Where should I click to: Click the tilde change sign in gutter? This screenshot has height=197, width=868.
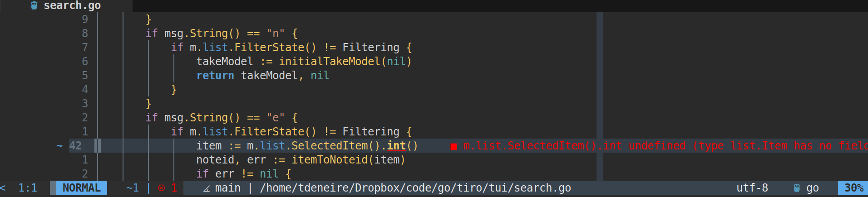point(59,146)
